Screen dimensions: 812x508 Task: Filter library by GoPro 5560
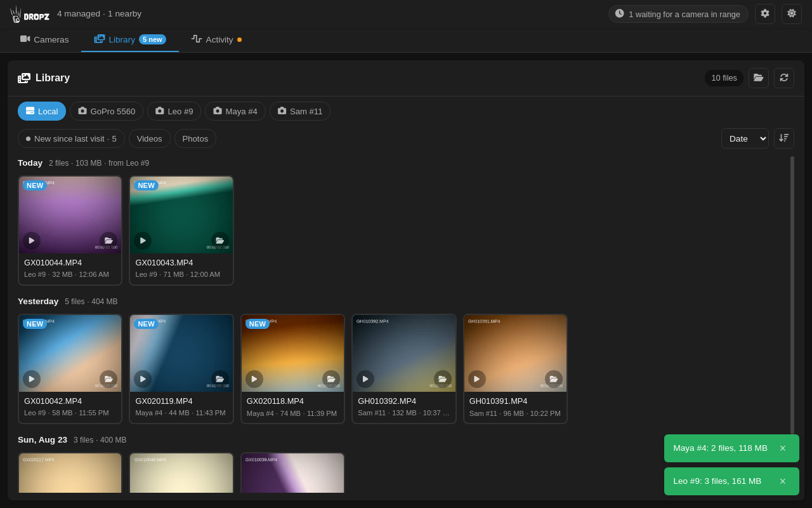click(x=107, y=111)
